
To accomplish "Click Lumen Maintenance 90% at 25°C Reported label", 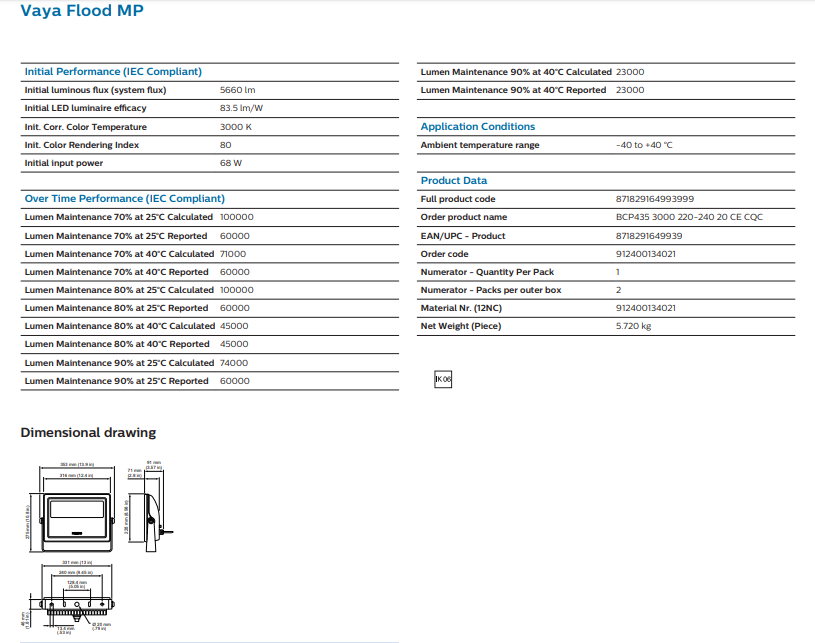I will [116, 381].
